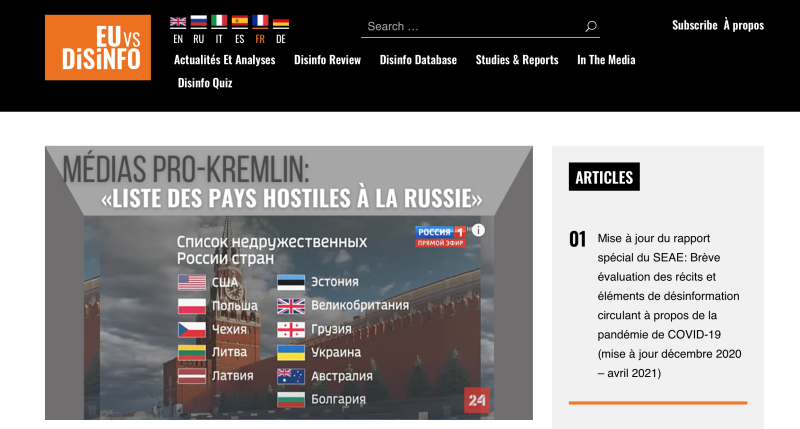
Task: Click the ARTICLES heading box
Action: [604, 177]
